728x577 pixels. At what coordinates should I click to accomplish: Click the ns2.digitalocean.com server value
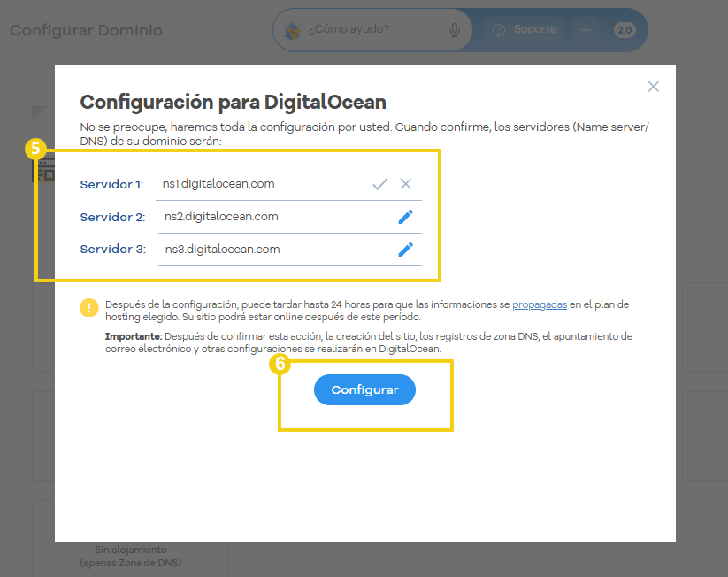click(x=221, y=217)
